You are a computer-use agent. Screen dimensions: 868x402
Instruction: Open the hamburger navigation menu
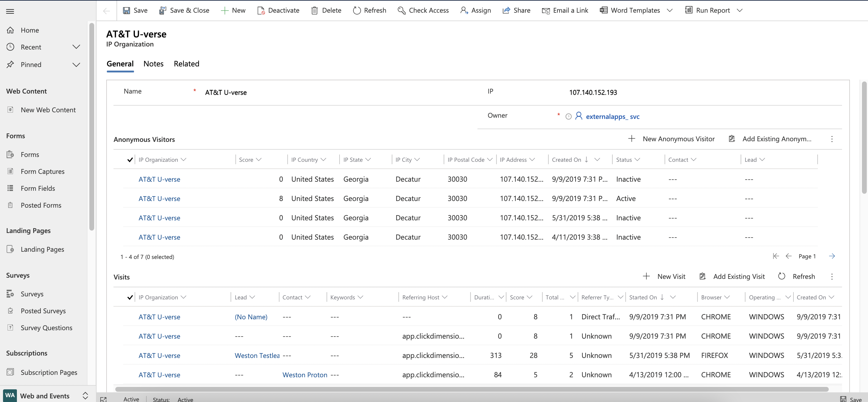click(10, 11)
